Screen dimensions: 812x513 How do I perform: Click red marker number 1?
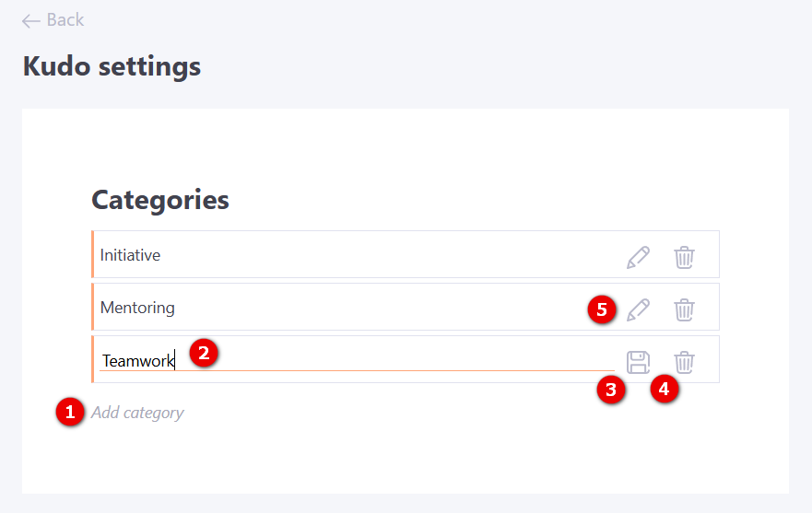pos(69,412)
